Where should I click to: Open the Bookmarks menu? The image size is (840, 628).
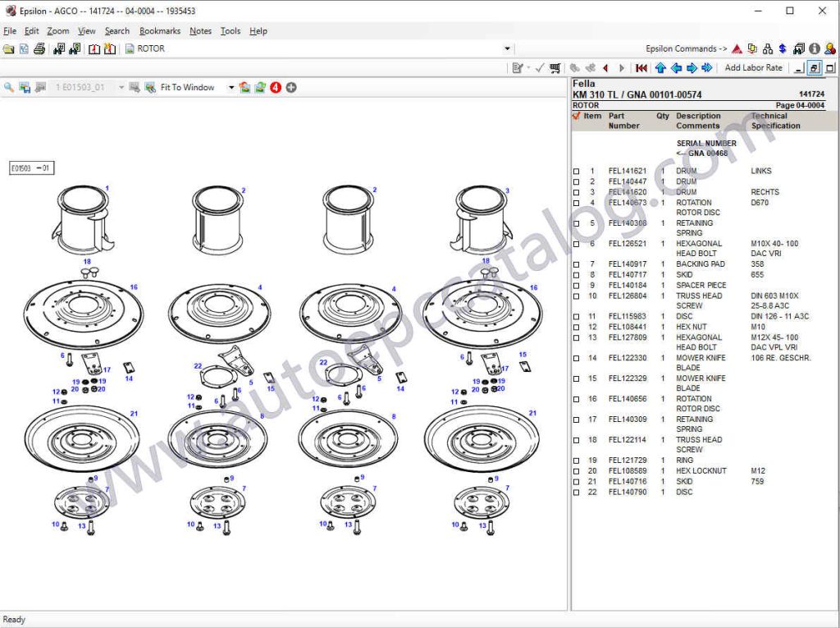pos(159,31)
